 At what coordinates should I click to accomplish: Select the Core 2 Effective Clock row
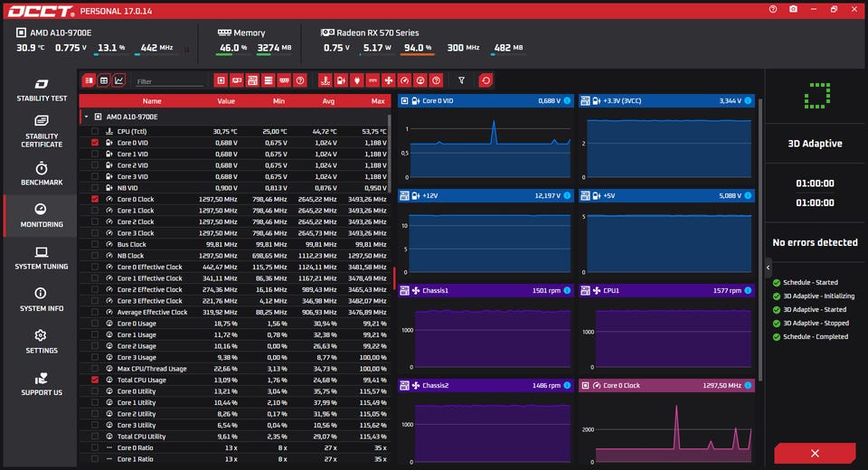[235, 289]
